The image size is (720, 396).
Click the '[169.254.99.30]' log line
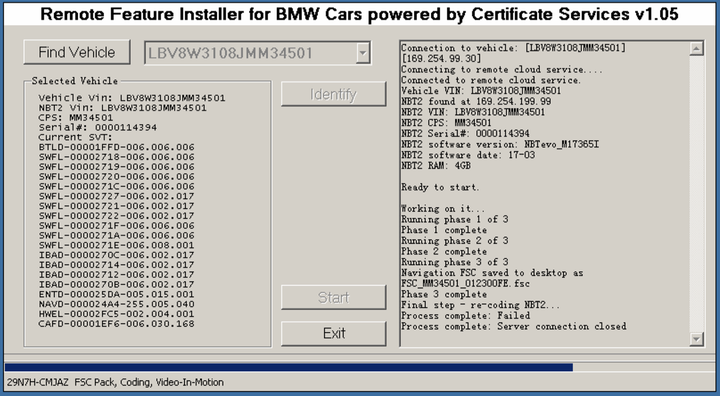pos(441,58)
